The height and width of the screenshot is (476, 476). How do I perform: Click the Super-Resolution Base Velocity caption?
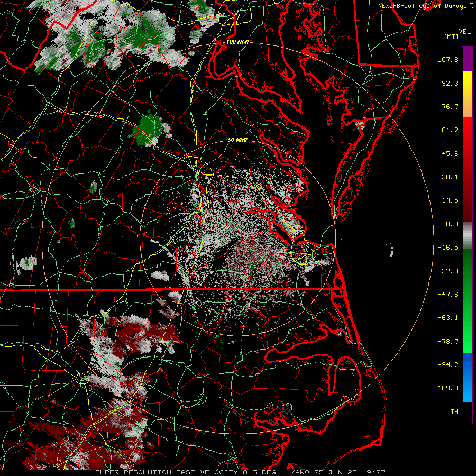(x=240, y=472)
